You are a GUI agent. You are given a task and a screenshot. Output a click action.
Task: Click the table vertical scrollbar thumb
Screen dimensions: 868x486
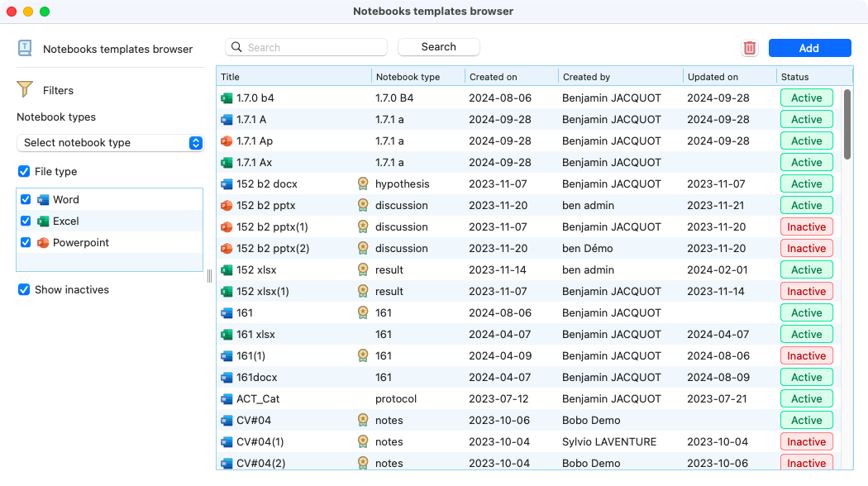point(847,125)
